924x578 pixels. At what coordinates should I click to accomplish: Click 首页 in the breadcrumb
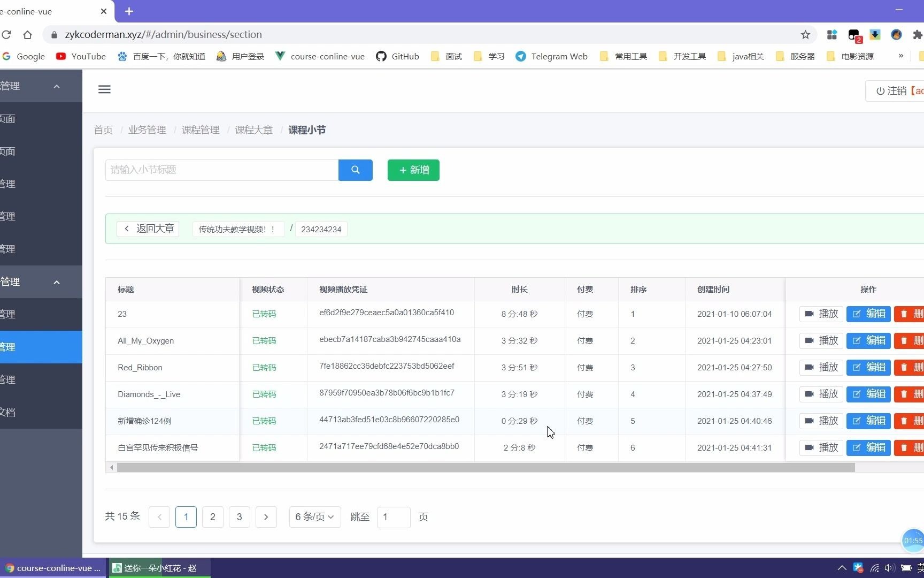[103, 130]
